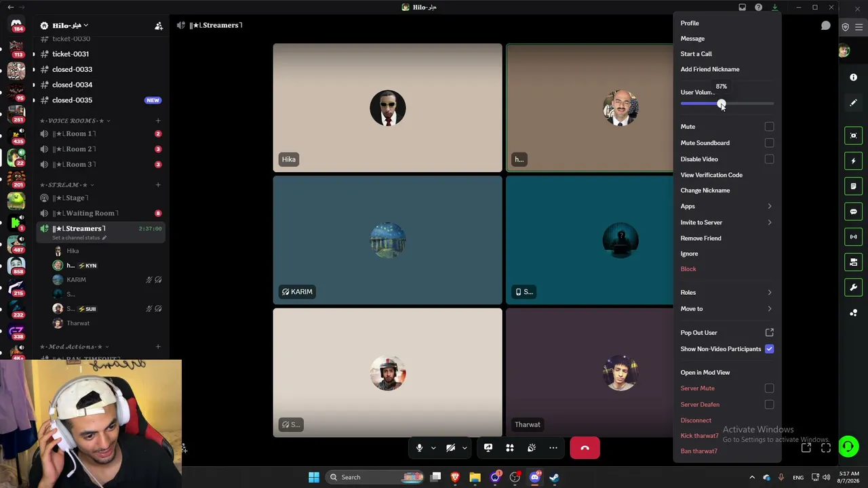Open the activities launcher button
The width and height of the screenshot is (868, 488).
point(510,448)
